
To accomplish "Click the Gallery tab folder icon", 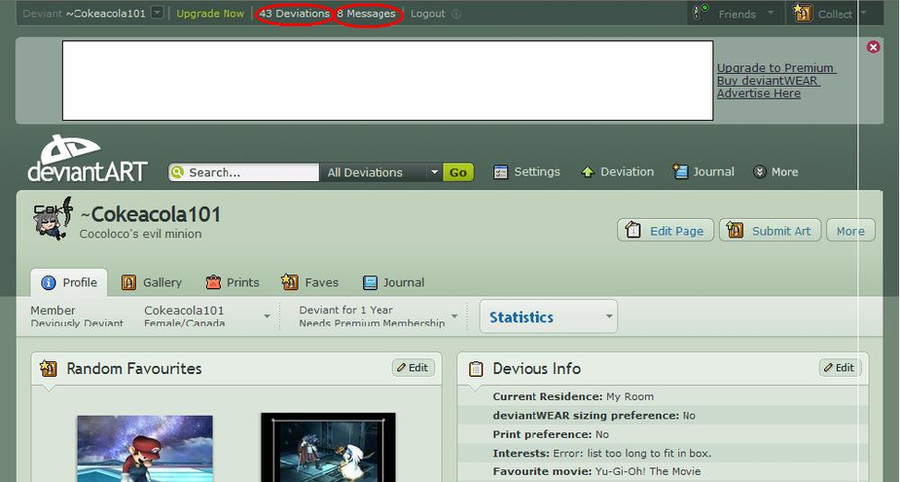I will coord(129,282).
